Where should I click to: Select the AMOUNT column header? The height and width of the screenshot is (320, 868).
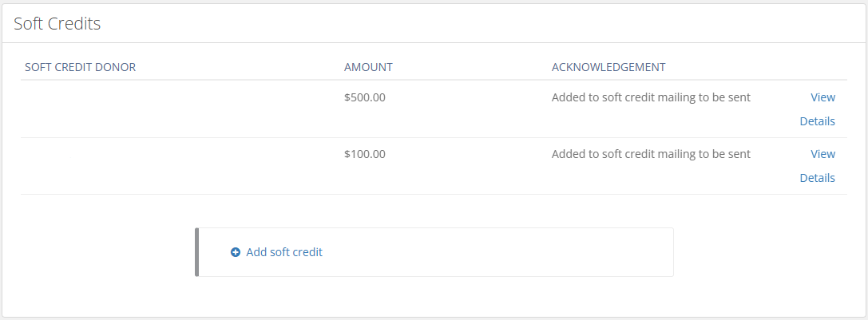coord(368,68)
